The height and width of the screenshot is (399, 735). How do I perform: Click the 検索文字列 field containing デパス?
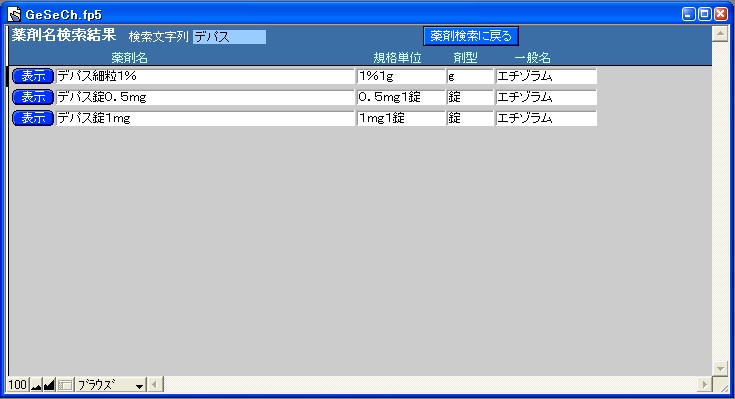click(x=229, y=37)
